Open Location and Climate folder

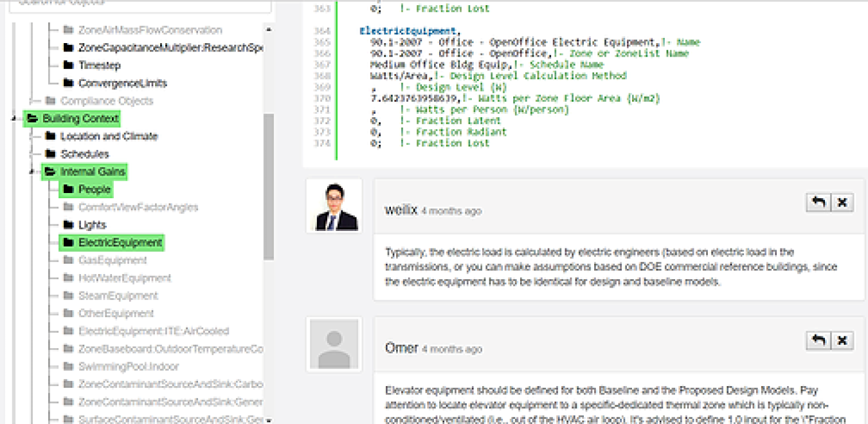(x=109, y=136)
